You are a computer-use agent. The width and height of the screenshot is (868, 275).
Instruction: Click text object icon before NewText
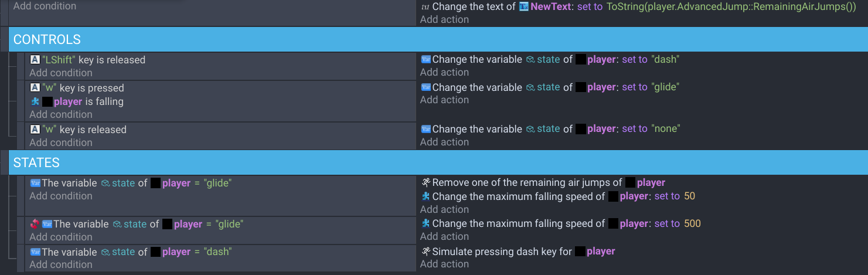pos(524,6)
